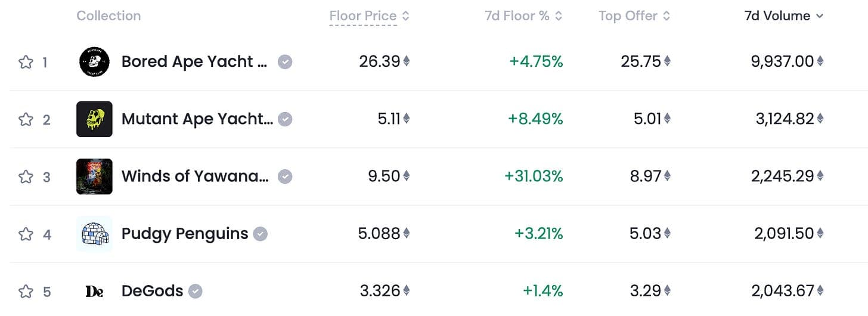
Task: Click the Mutant Ape skull avatar
Action: point(94,119)
